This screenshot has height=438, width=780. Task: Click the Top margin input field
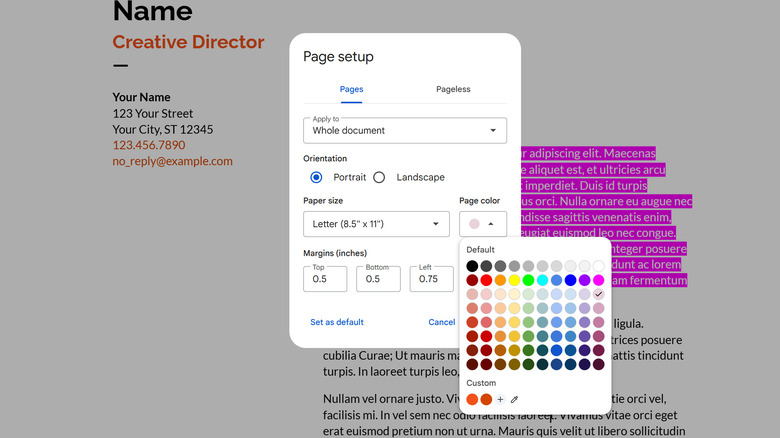325,279
